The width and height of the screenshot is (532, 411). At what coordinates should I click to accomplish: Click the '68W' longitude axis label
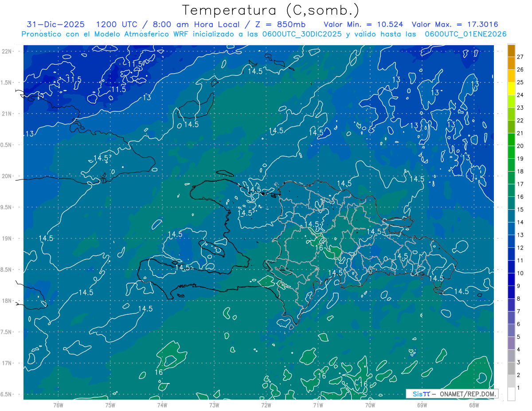pyautogui.click(x=473, y=405)
